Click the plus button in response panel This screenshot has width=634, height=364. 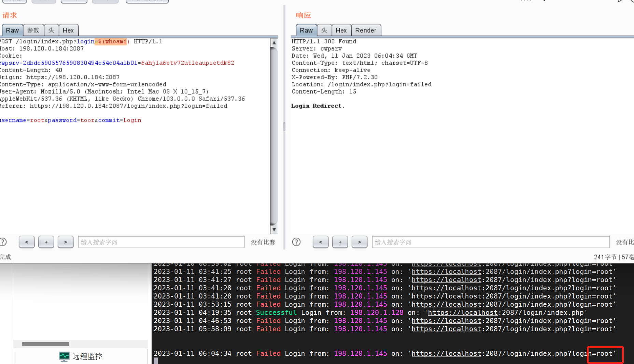340,242
